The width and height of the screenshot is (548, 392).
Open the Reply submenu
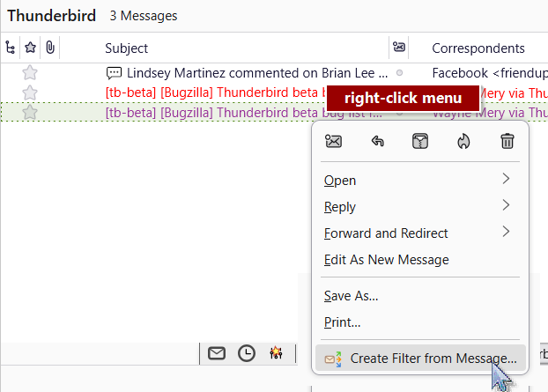420,206
